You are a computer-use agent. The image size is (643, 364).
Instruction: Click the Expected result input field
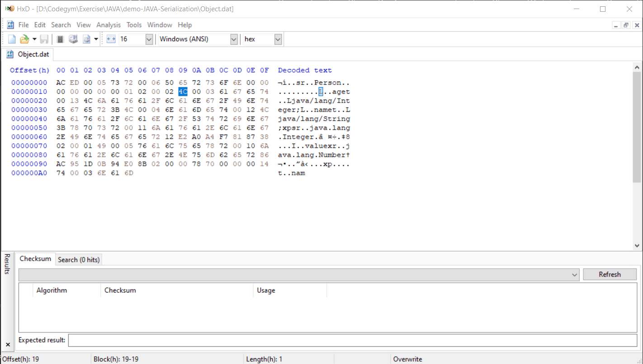(x=352, y=340)
